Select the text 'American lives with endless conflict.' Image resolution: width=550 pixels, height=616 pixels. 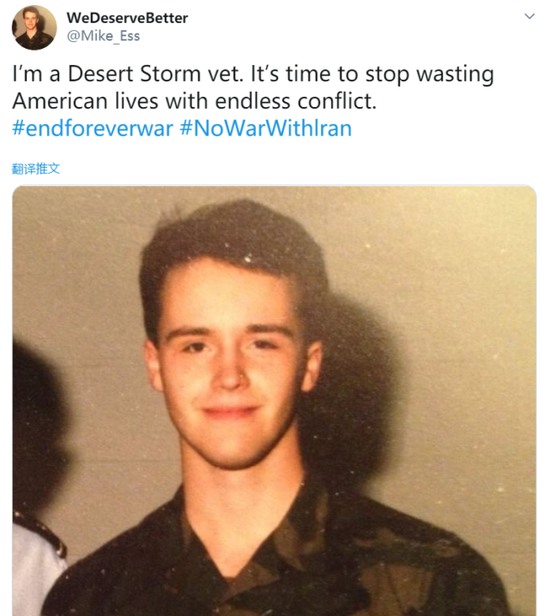(x=194, y=101)
